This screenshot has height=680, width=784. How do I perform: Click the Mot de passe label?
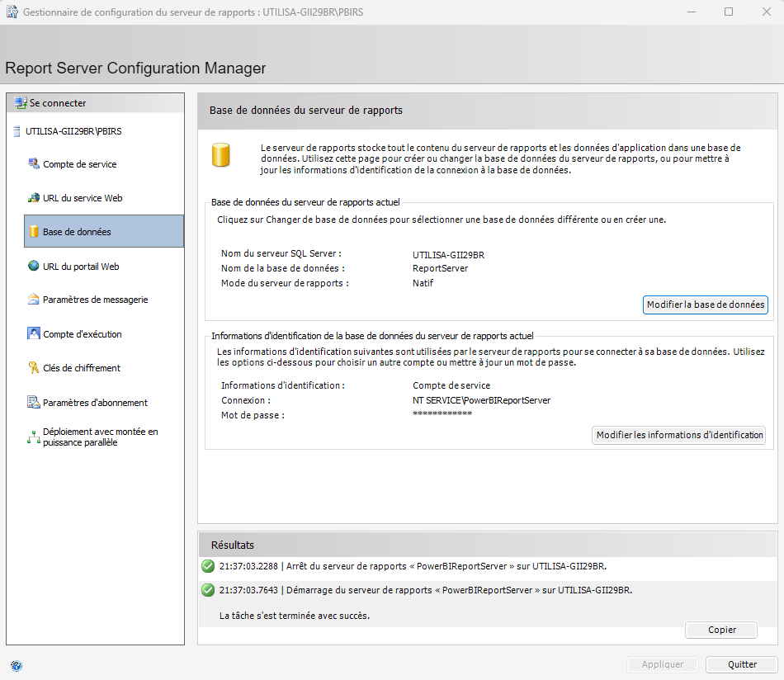[x=253, y=415]
